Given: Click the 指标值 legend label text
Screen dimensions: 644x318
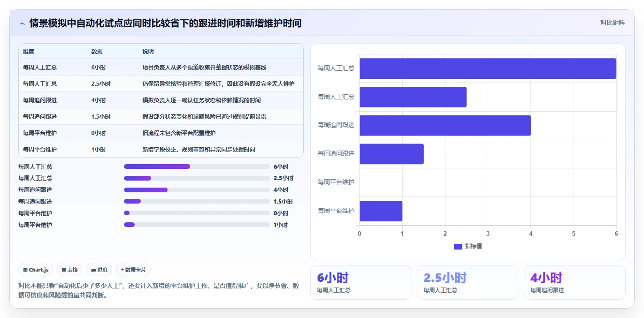Looking at the screenshot, I should tap(473, 246).
